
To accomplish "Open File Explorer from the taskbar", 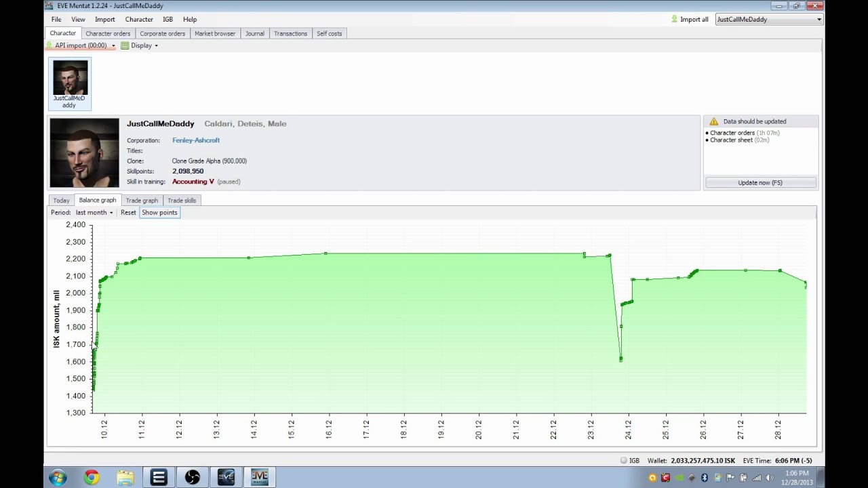I will (125, 477).
